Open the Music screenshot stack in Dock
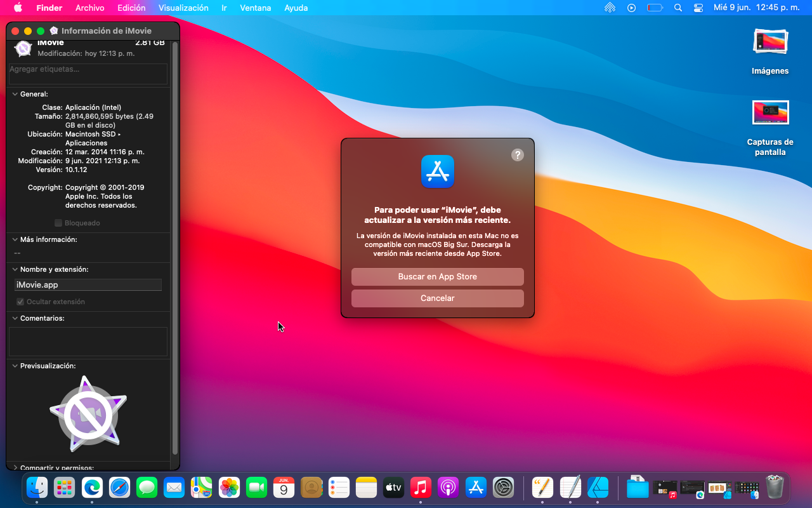Image resolution: width=812 pixels, height=508 pixels. pos(665,488)
